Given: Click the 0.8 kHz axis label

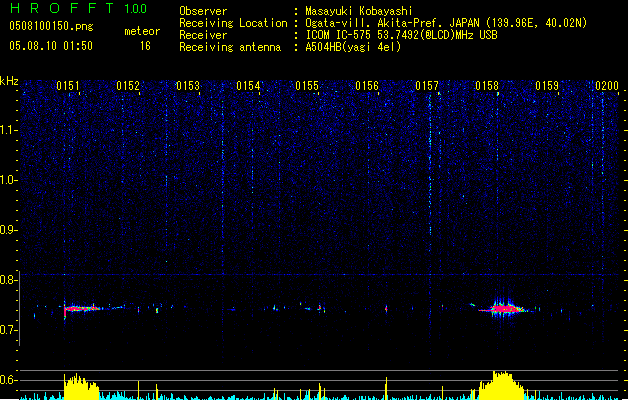Looking at the screenshot, I should pyautogui.click(x=8, y=280).
